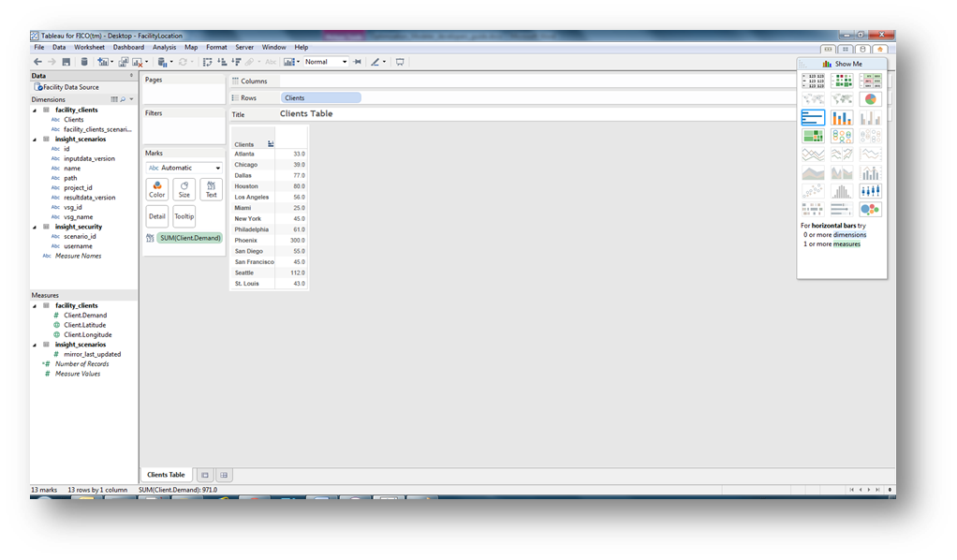Select treemap chart in Show Me
957x560 pixels.
pyautogui.click(x=813, y=136)
